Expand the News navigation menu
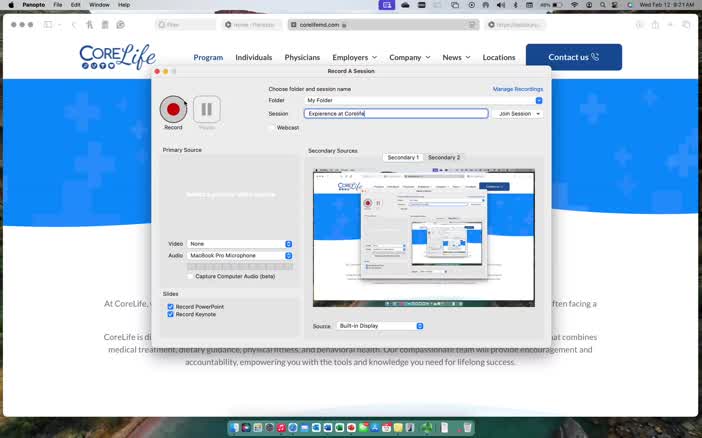Viewport: 702px width, 438px height. (x=456, y=57)
